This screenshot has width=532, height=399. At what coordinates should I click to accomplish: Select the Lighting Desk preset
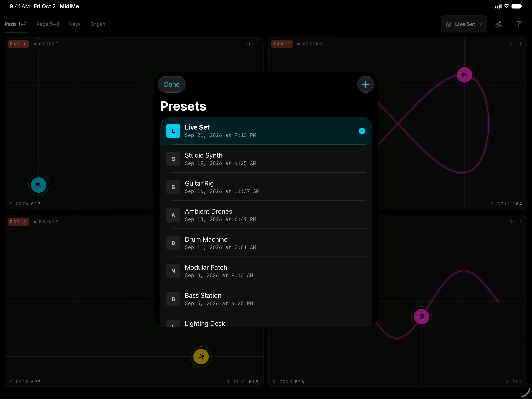[266, 320]
